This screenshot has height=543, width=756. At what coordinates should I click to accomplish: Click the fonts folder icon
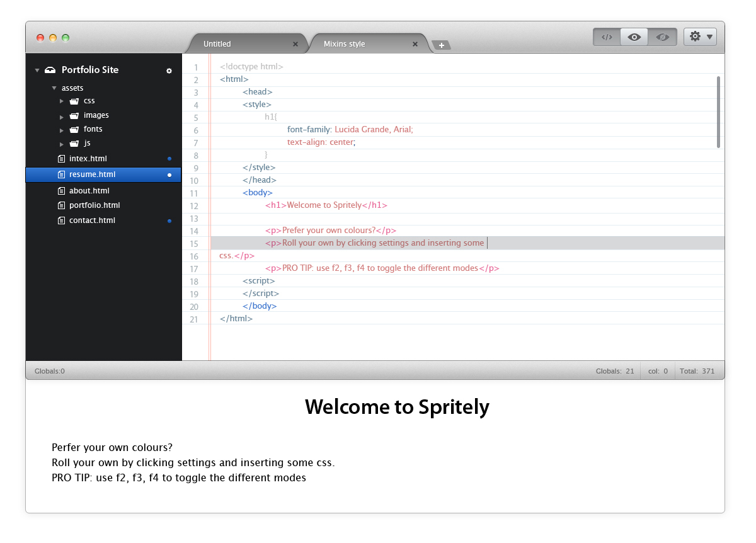74,129
